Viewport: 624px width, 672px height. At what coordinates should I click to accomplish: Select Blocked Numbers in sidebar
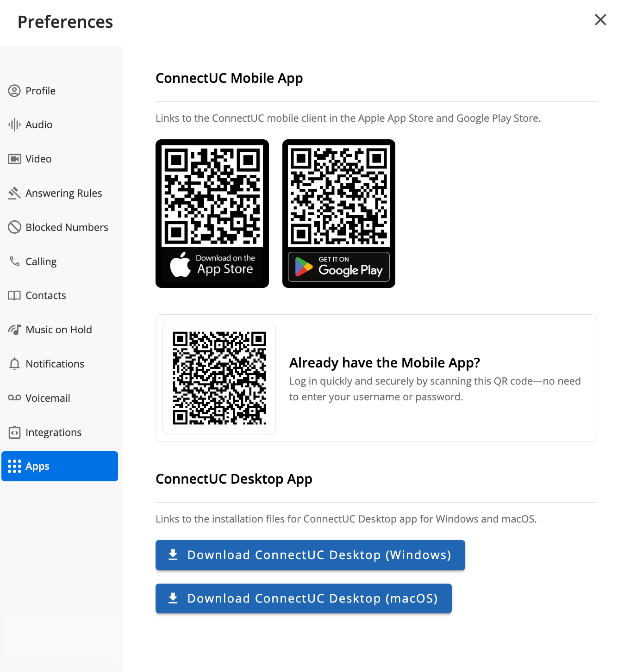coord(60,227)
